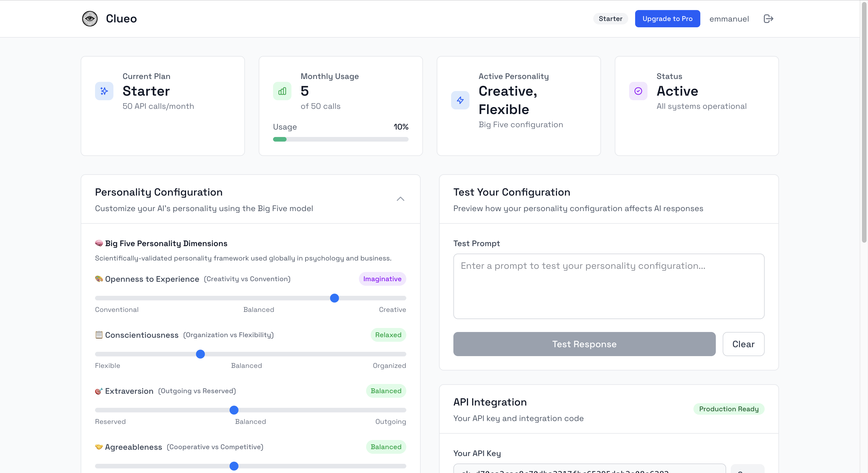Click the Status checkmark circle icon
Screen dimensions: 868x473
(x=638, y=91)
